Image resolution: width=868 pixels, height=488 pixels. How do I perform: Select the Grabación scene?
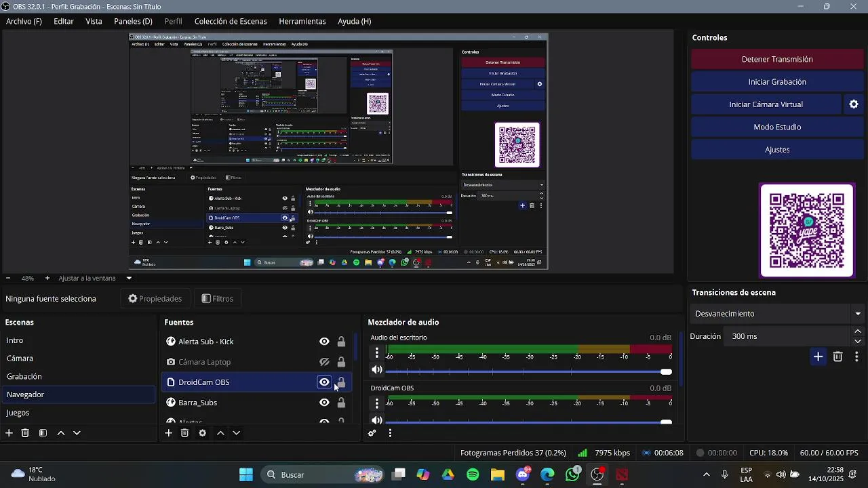[x=78, y=376]
